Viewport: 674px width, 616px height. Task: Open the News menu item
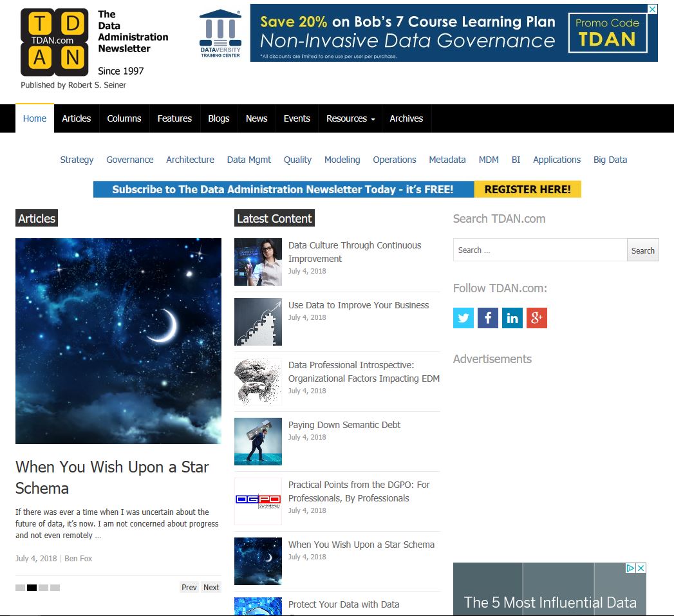click(257, 118)
